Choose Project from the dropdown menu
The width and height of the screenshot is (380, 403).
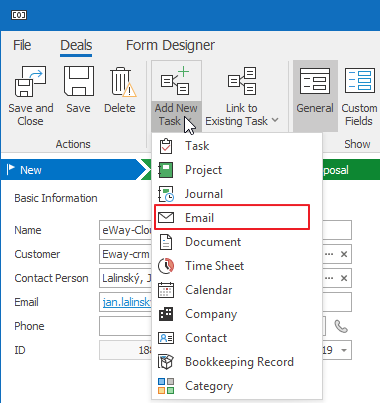pyautogui.click(x=237, y=170)
